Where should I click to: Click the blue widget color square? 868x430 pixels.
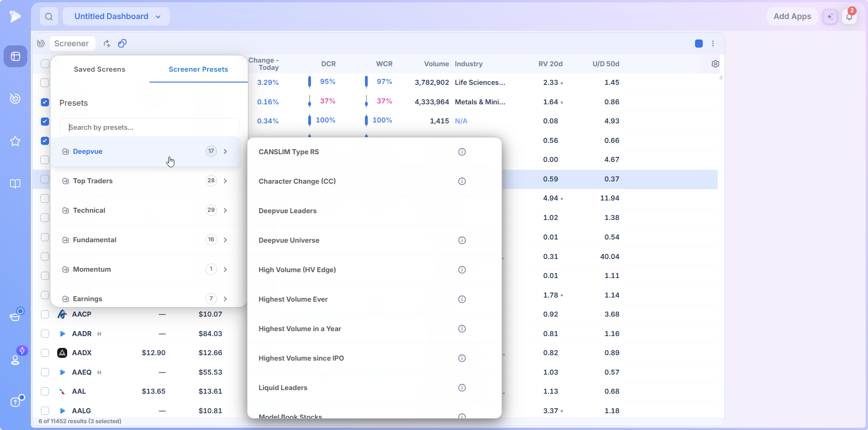tap(699, 44)
